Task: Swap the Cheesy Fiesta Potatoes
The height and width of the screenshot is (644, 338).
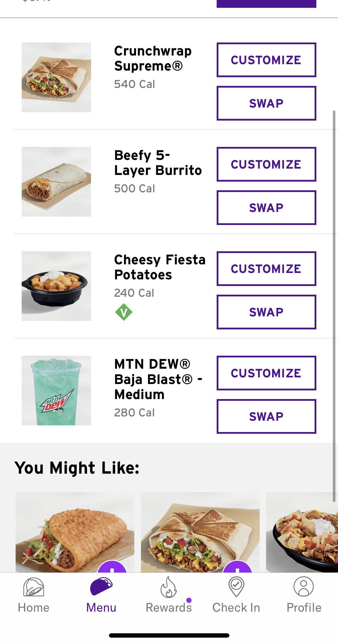Action: pyautogui.click(x=266, y=312)
